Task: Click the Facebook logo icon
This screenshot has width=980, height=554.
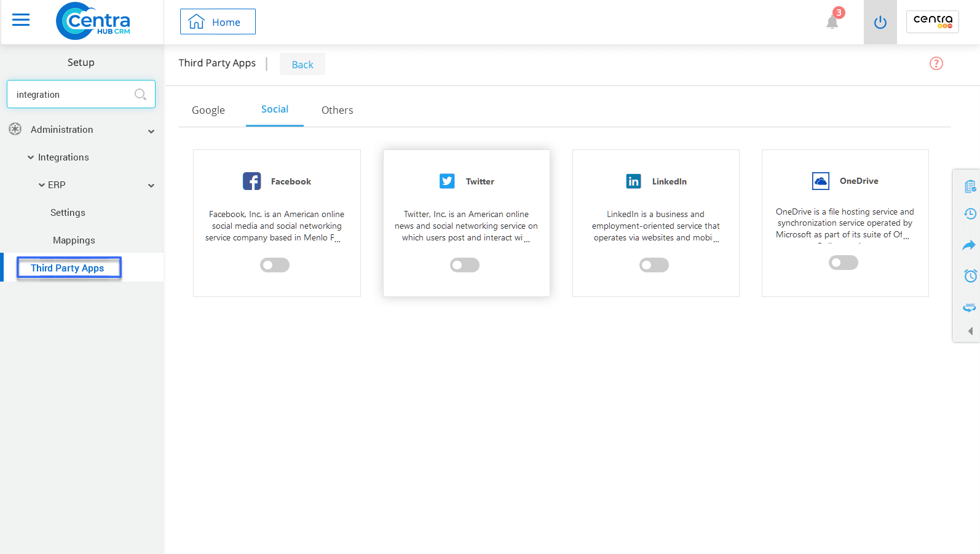Action: pyautogui.click(x=252, y=181)
